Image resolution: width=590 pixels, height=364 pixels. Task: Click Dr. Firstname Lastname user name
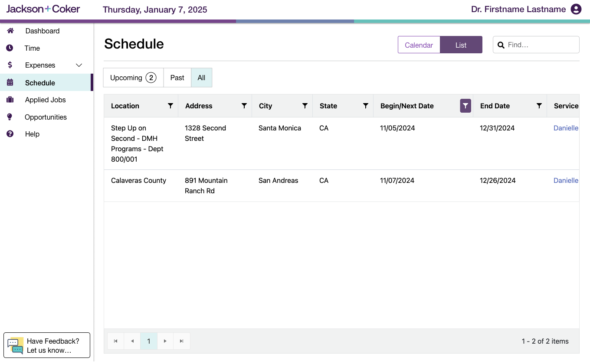tap(518, 9)
